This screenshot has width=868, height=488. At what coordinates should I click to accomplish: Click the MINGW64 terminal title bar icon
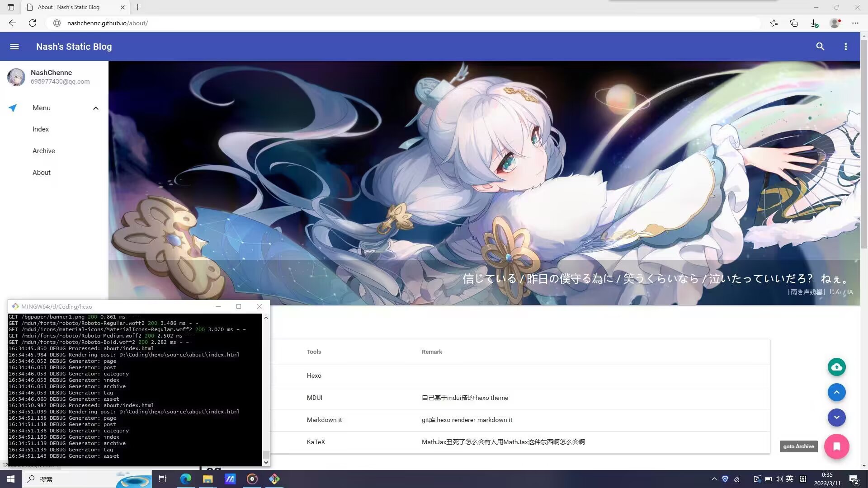click(x=15, y=306)
